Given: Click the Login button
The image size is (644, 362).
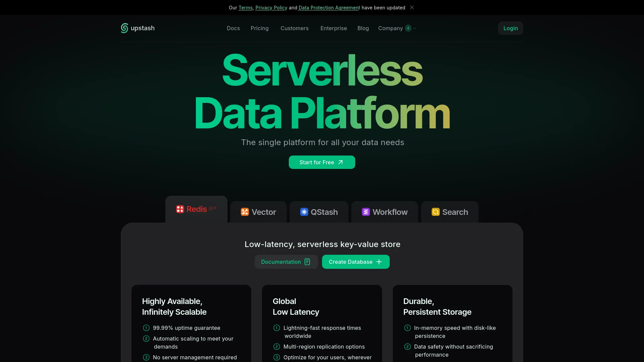Looking at the screenshot, I should 511,28.
